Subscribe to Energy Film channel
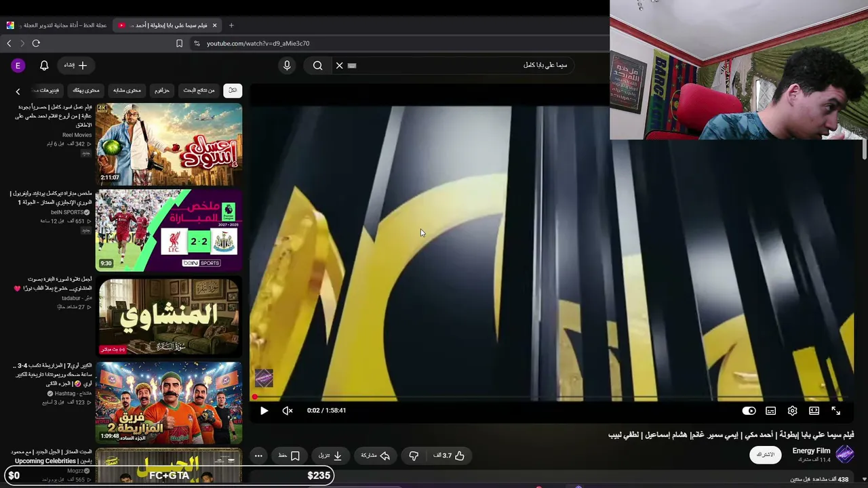The width and height of the screenshot is (868, 488). (x=765, y=455)
